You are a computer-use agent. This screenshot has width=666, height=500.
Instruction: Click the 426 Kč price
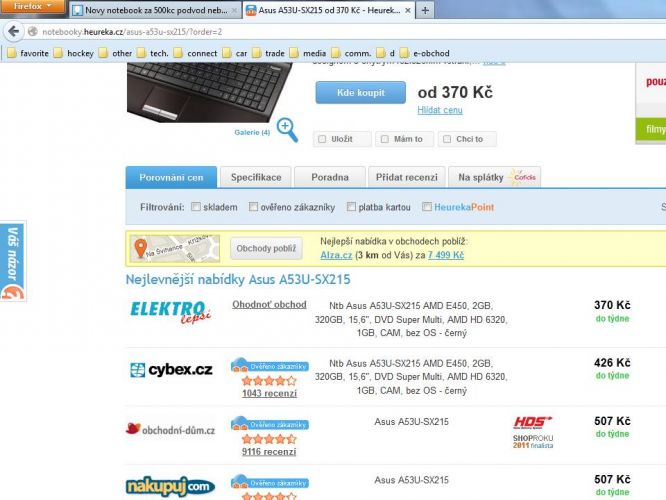click(612, 363)
